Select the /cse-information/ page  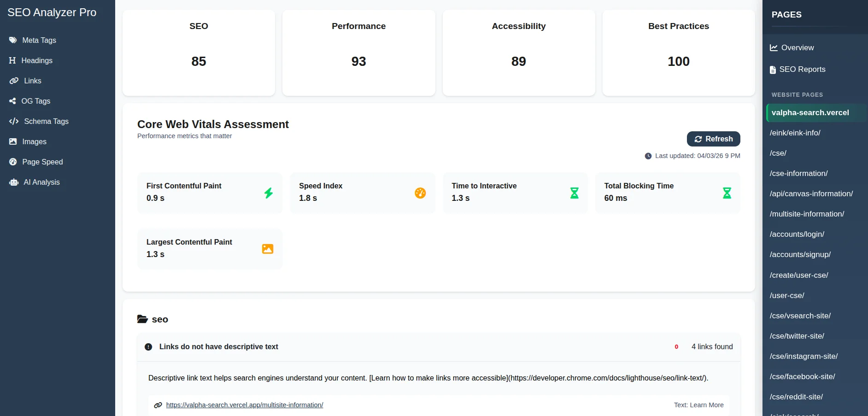[799, 173]
